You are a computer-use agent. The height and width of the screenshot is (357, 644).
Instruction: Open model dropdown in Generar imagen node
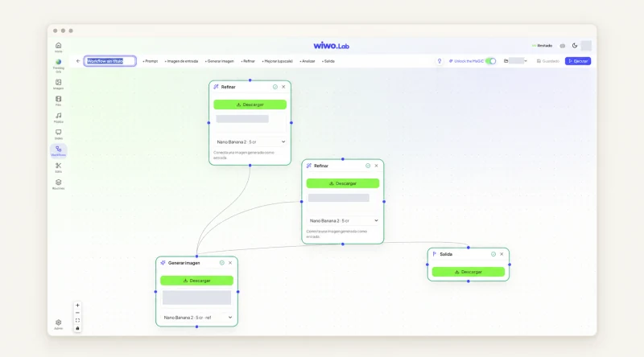tap(197, 318)
